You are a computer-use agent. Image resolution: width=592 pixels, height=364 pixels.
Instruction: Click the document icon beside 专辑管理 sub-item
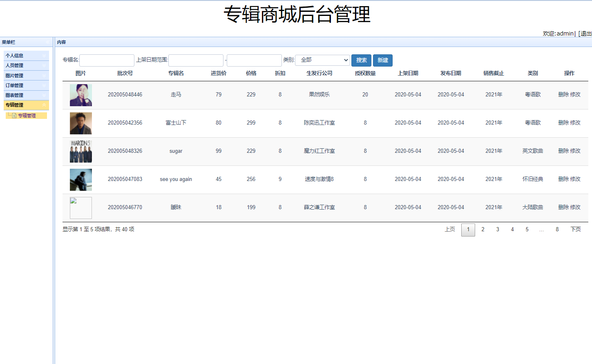pyautogui.click(x=14, y=116)
